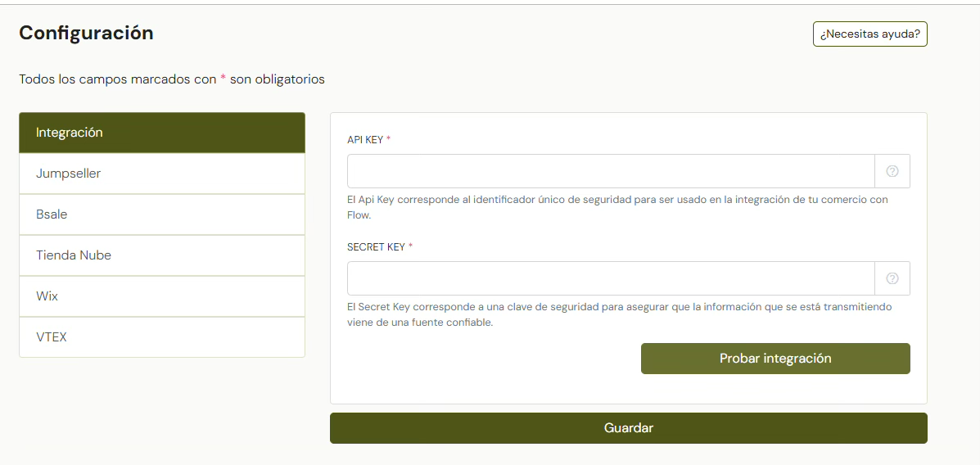Go to the Tienda Nube tab

tap(162, 255)
